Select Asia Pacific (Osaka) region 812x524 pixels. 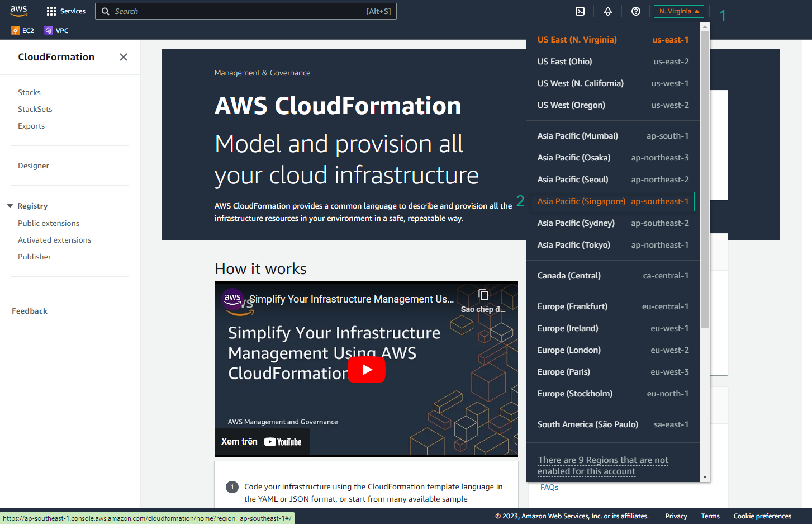613,158
